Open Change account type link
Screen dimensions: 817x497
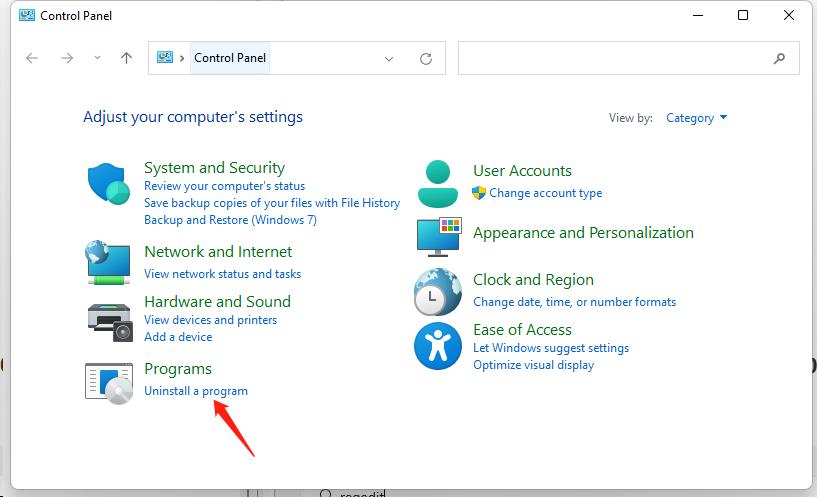(545, 193)
